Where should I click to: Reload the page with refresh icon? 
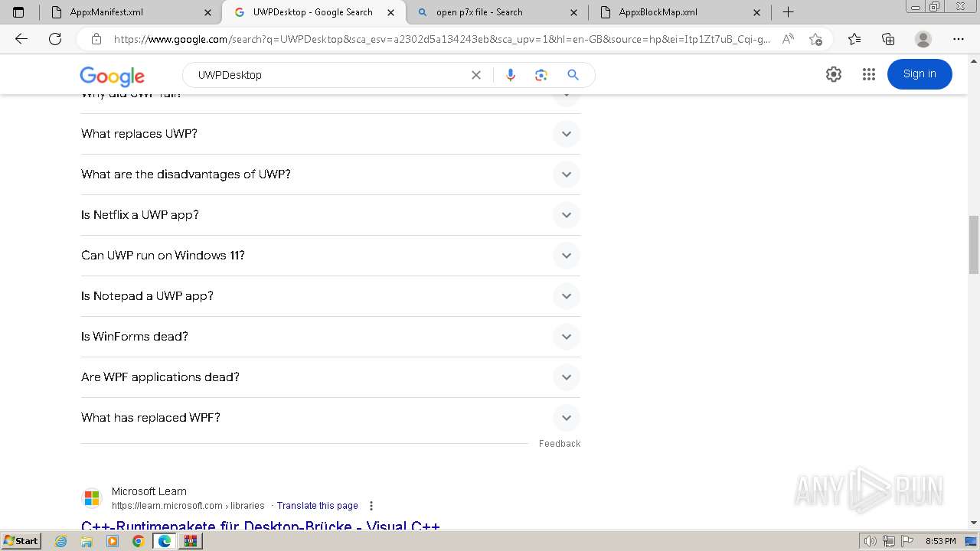pos(55,39)
